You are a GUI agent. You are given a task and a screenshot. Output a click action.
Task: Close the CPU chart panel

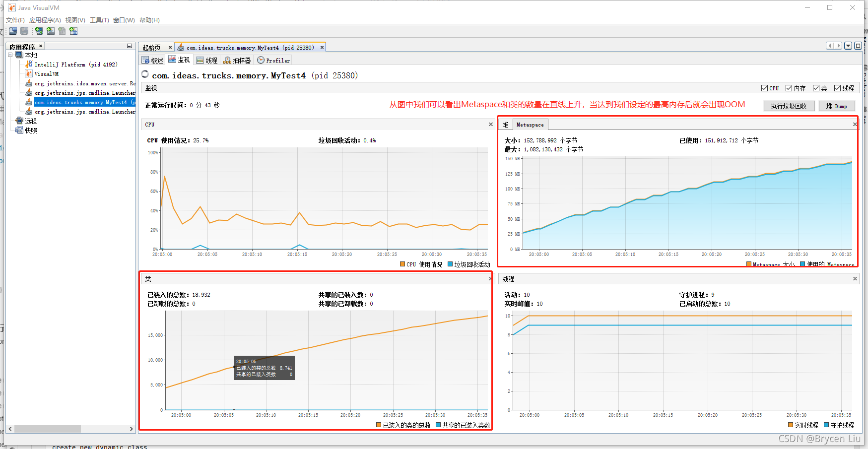491,125
